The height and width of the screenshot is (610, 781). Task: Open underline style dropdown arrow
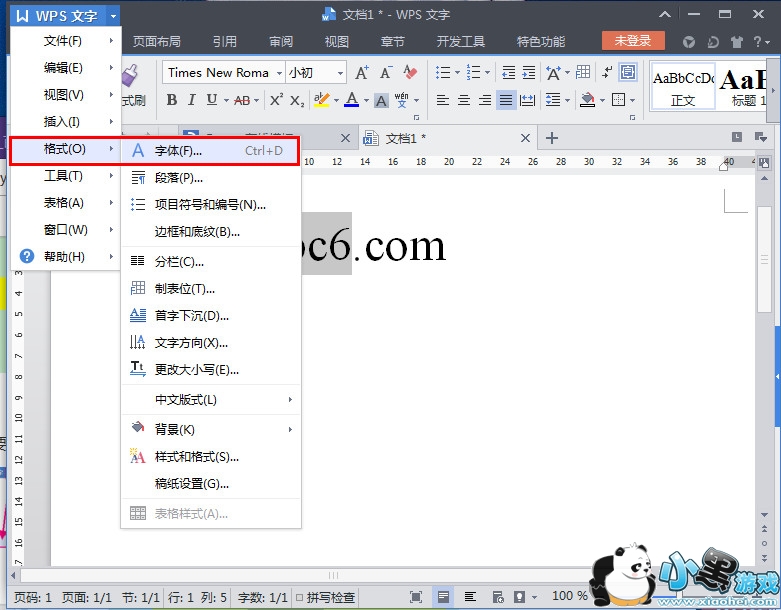226,101
